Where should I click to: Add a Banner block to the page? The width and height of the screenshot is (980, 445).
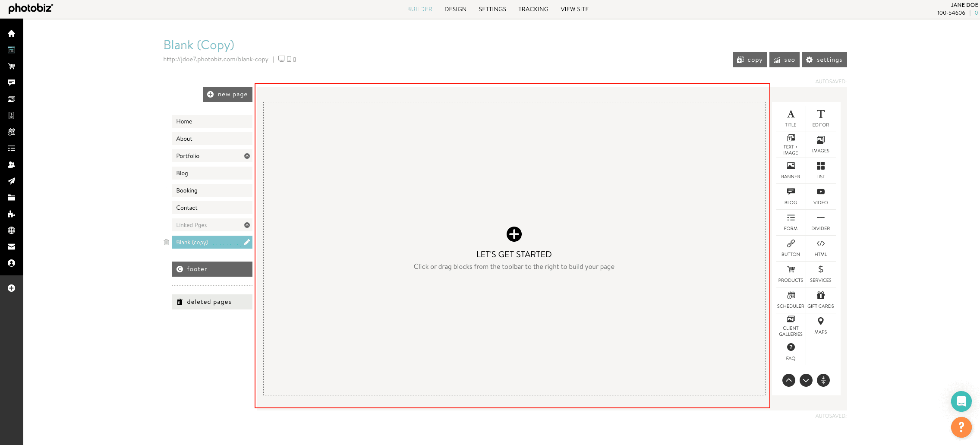click(x=790, y=169)
